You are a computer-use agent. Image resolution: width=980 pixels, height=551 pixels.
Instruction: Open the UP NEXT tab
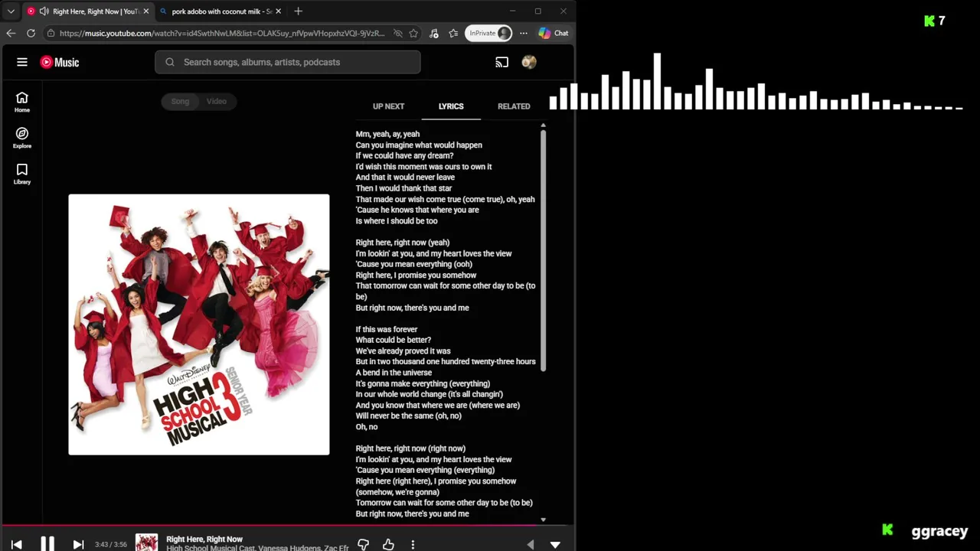tap(388, 106)
